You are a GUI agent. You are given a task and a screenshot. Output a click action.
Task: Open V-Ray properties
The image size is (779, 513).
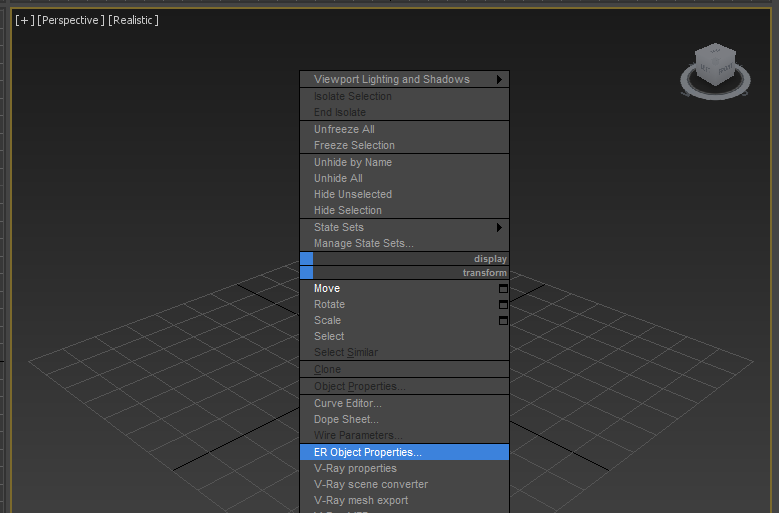coord(404,468)
